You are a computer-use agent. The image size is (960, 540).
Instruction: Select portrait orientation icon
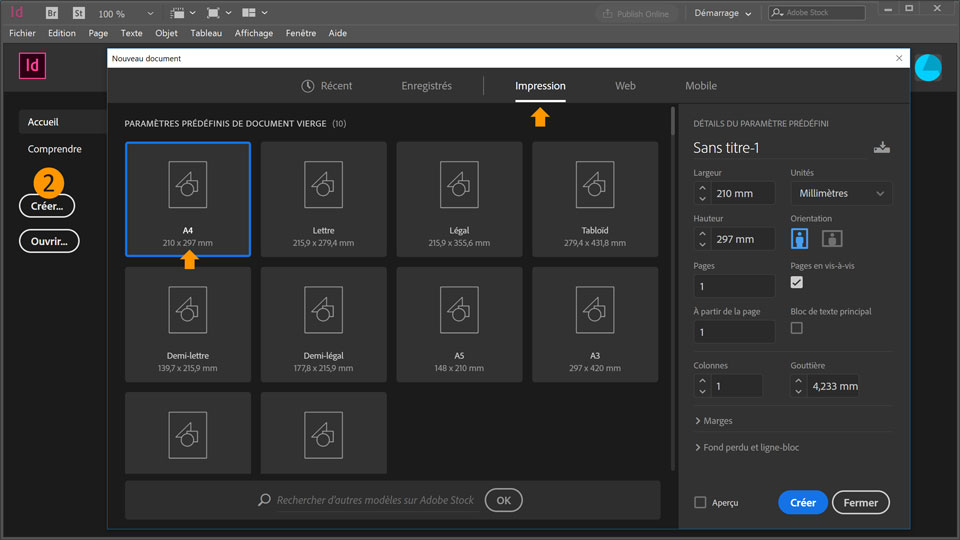[799, 239]
